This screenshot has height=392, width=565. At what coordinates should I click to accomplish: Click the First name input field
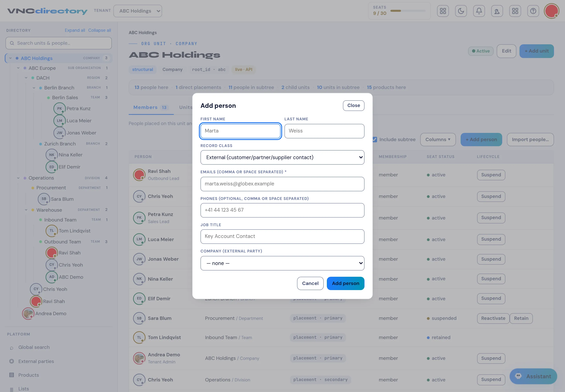coord(241,131)
